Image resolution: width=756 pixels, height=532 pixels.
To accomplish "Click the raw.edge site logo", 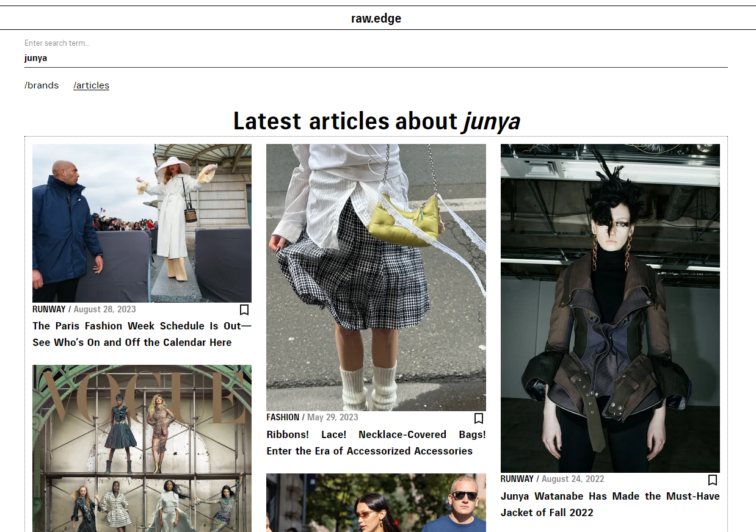I will [x=376, y=18].
